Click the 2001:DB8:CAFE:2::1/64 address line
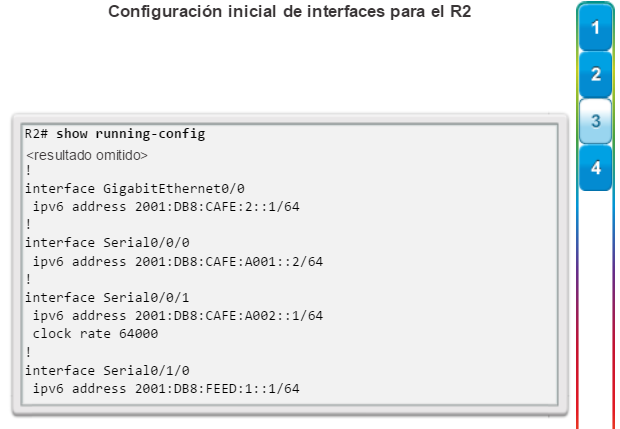The height and width of the screenshot is (429, 620). point(166,207)
